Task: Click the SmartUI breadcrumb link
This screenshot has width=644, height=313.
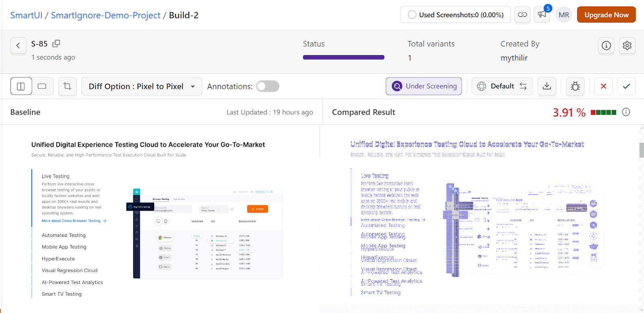Action: click(26, 15)
